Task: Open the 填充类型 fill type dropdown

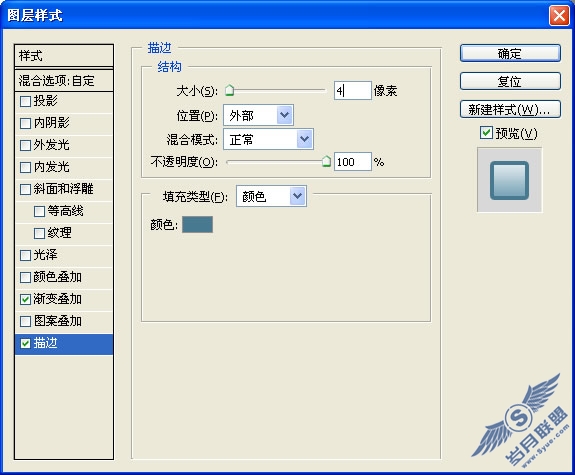Action: [x=271, y=196]
